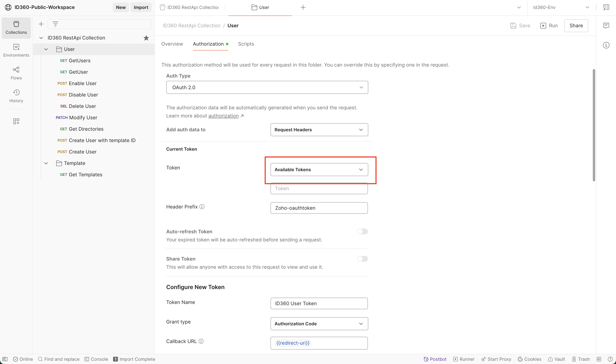Click the New button
The width and height of the screenshot is (616, 364).
[121, 7]
